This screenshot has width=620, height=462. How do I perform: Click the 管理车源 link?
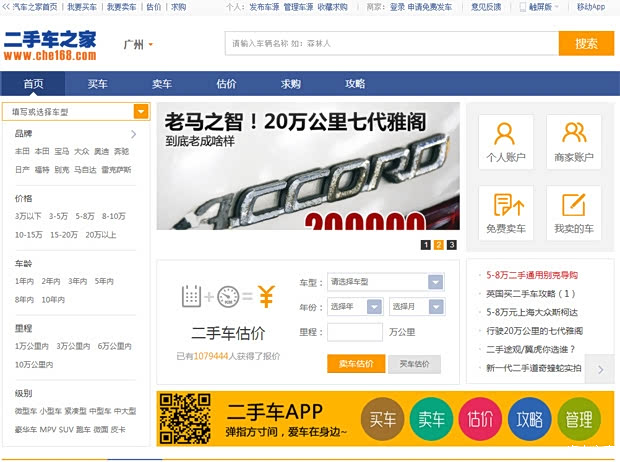(x=298, y=7)
